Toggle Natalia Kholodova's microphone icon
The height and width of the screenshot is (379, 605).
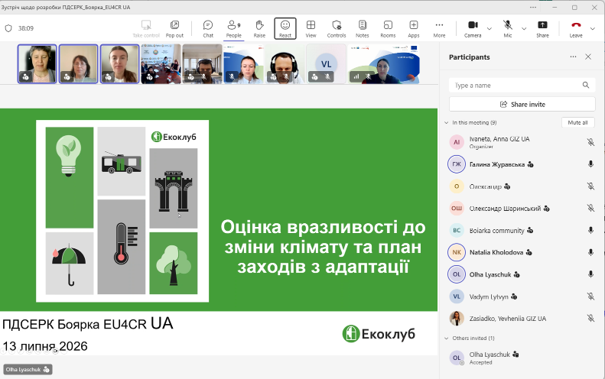pos(590,252)
